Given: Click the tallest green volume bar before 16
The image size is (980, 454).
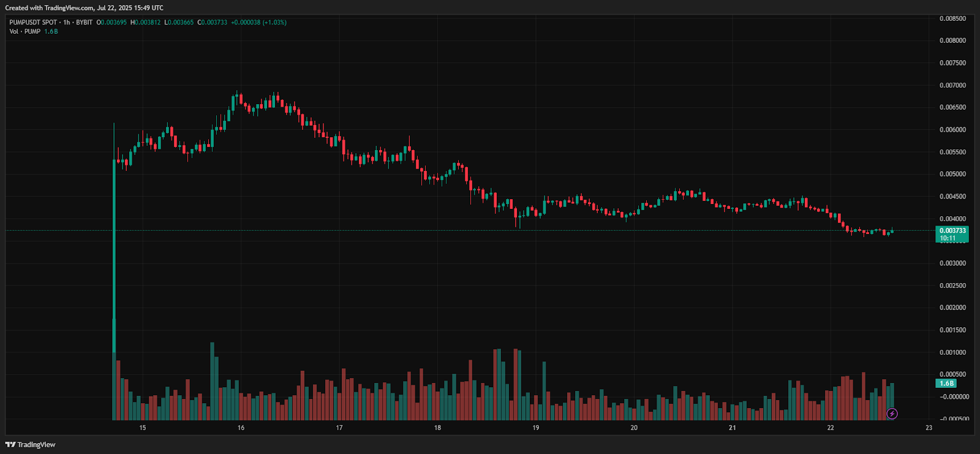Looking at the screenshot, I should coord(213,380).
